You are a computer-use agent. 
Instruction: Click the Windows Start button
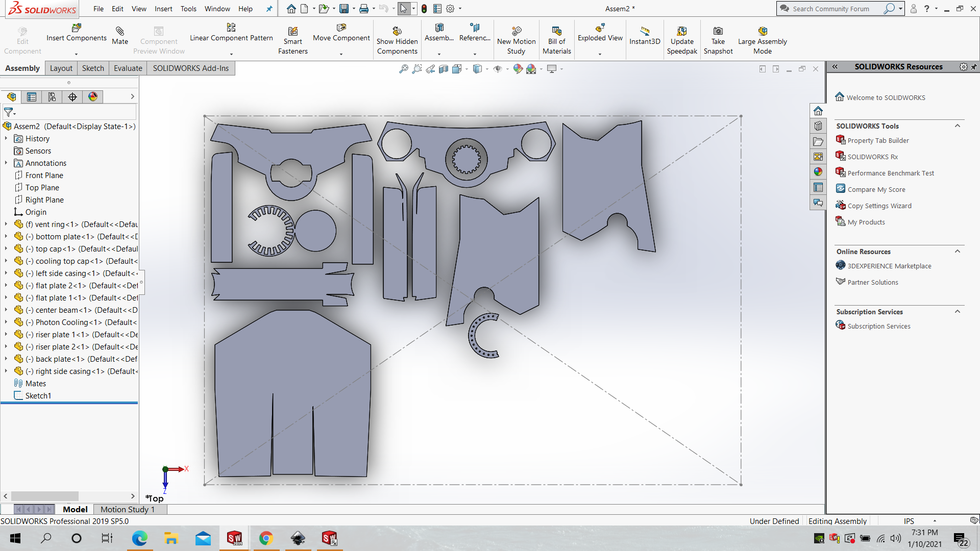(15, 538)
